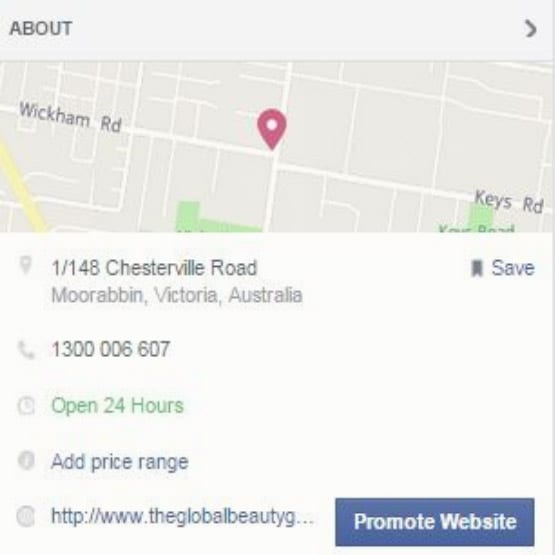The image size is (555, 555).
Task: Click the phone number 1300 006 607
Action: coord(111,349)
